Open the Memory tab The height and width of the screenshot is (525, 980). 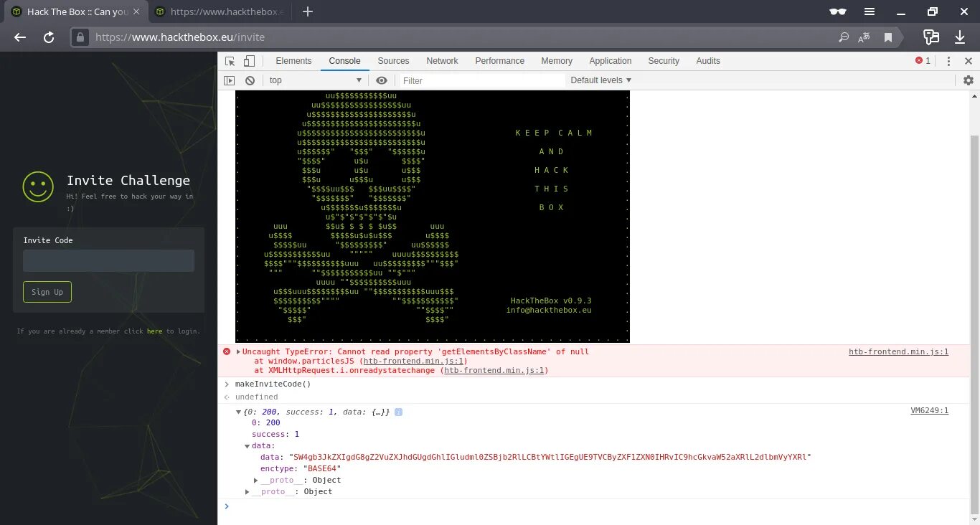coord(557,61)
